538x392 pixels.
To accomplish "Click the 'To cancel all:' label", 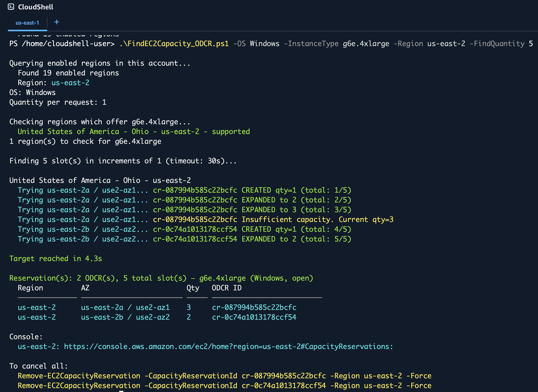I will coord(39,366).
